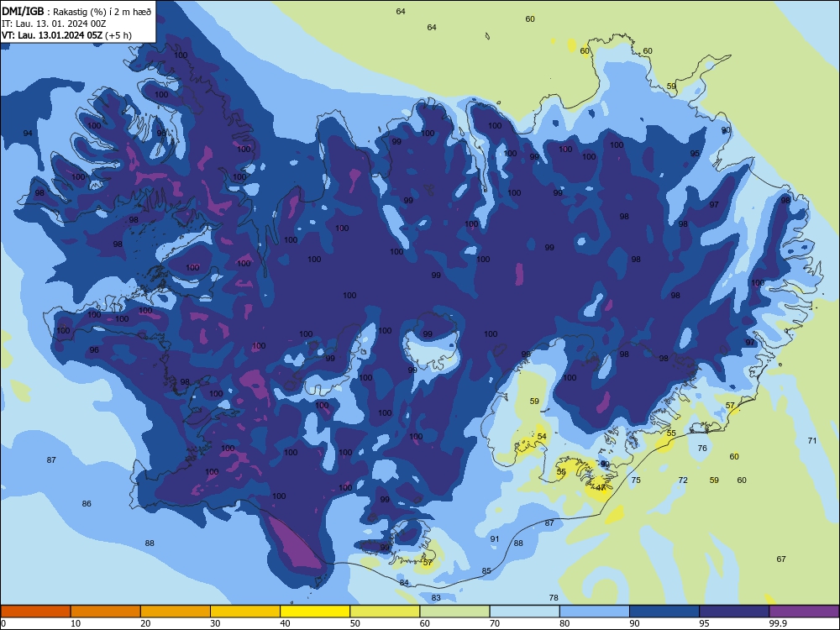Choose the medium blue 90–95 legend swatch
The image size is (840, 630).
[x=664, y=612]
